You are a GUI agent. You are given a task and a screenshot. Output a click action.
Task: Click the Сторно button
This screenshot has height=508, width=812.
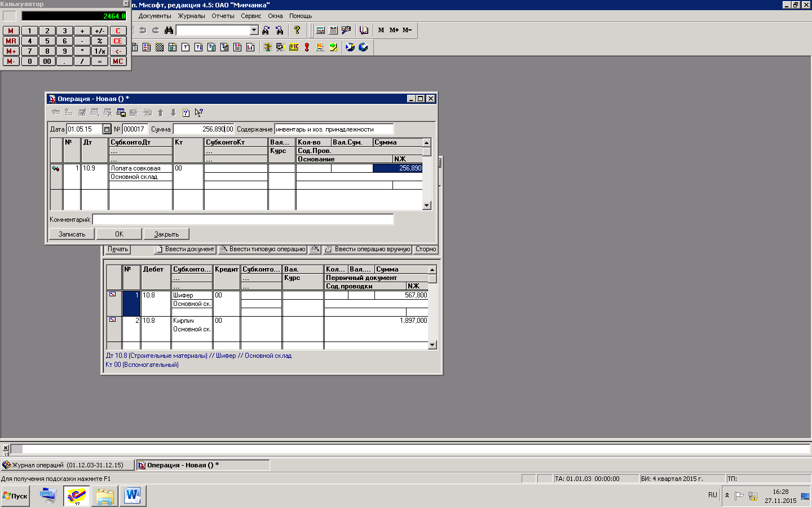[x=426, y=249]
